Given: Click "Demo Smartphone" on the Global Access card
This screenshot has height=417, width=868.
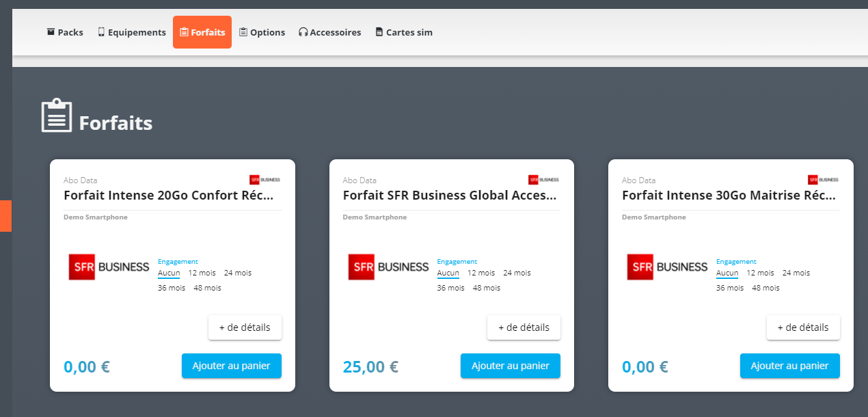Looking at the screenshot, I should click(375, 217).
